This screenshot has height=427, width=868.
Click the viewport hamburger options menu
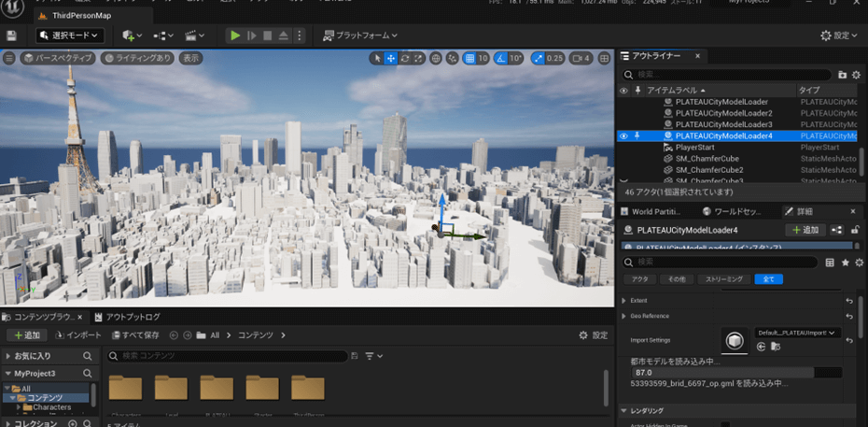[9, 58]
